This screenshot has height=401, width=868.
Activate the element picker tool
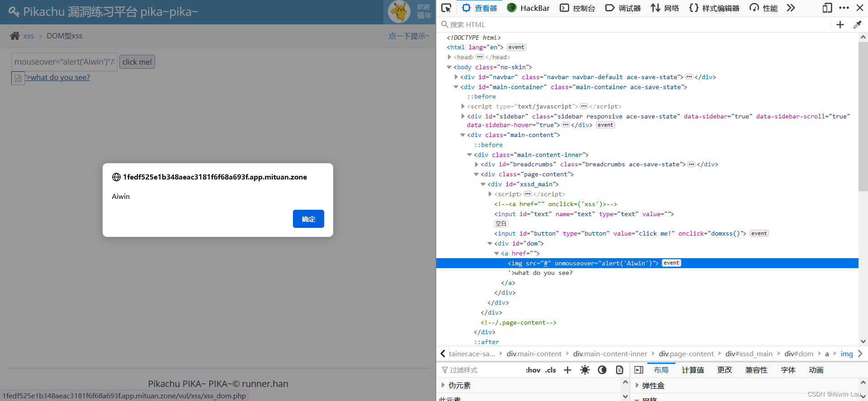(446, 8)
